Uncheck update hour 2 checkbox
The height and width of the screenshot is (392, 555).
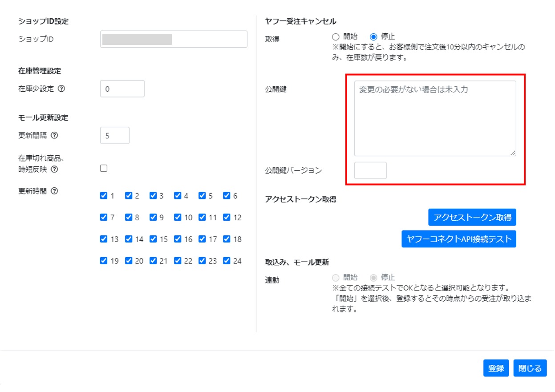coord(129,195)
